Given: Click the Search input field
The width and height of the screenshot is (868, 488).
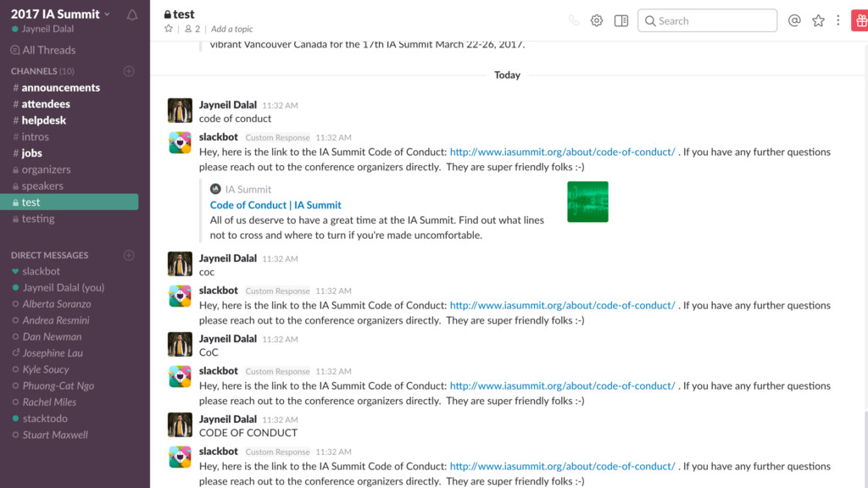Looking at the screenshot, I should (707, 20).
